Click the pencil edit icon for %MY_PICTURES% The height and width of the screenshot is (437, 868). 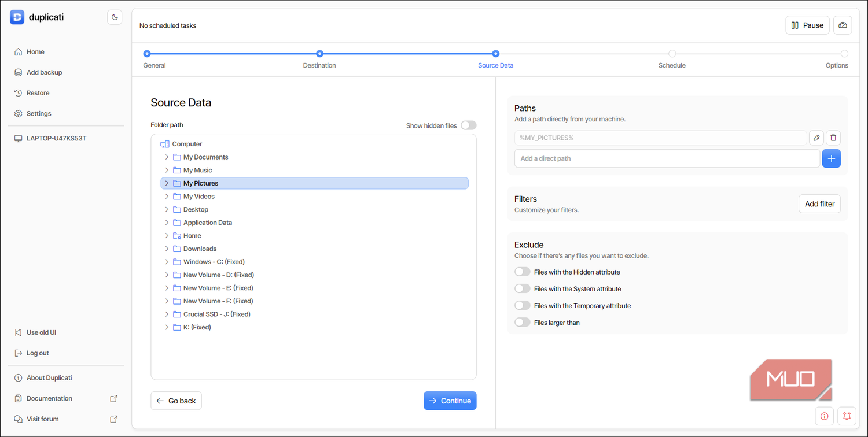point(816,138)
